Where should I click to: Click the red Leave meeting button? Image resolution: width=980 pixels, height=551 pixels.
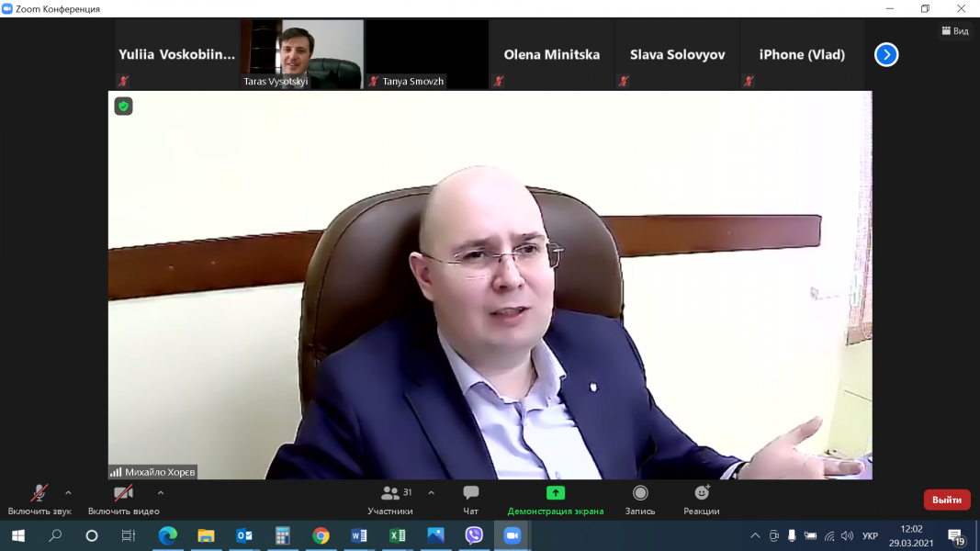946,500
